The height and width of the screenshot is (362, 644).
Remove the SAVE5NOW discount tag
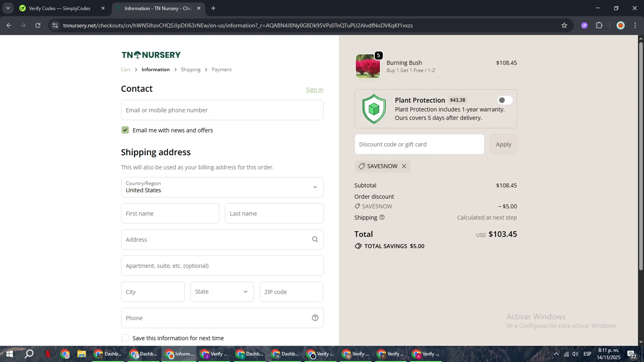click(404, 166)
